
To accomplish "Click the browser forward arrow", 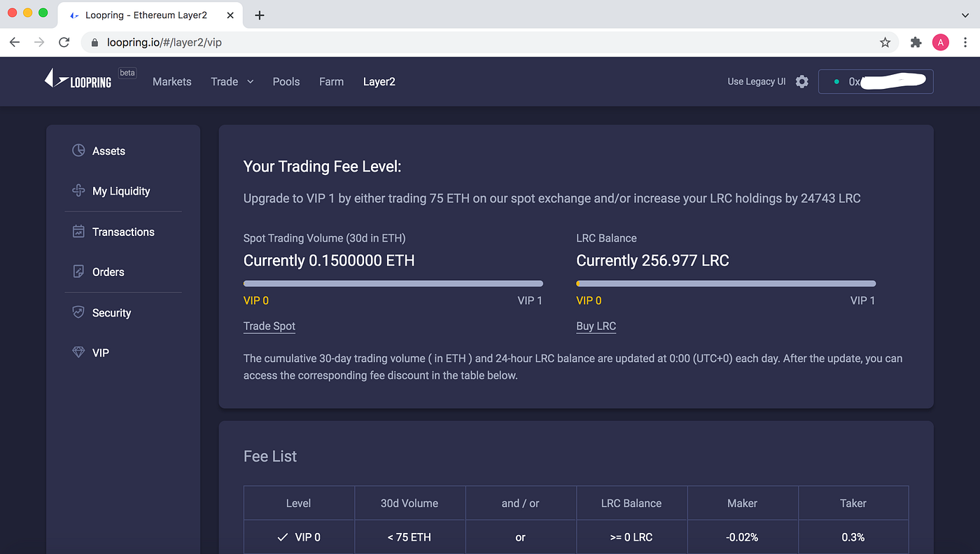I will pyautogui.click(x=39, y=42).
